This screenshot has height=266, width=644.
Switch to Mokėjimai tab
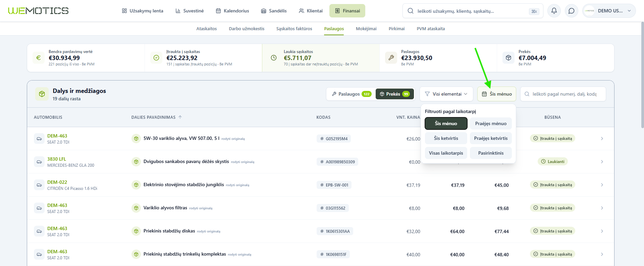tap(366, 29)
